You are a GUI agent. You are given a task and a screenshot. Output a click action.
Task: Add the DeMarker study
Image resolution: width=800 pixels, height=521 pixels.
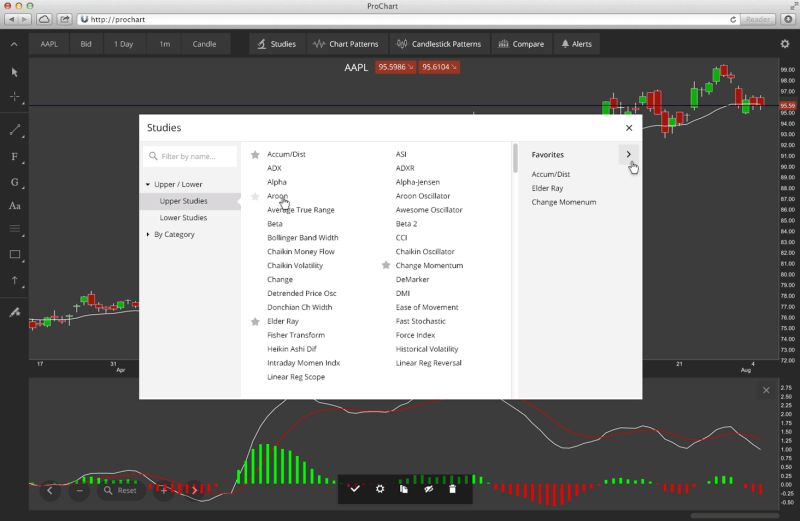click(x=412, y=279)
